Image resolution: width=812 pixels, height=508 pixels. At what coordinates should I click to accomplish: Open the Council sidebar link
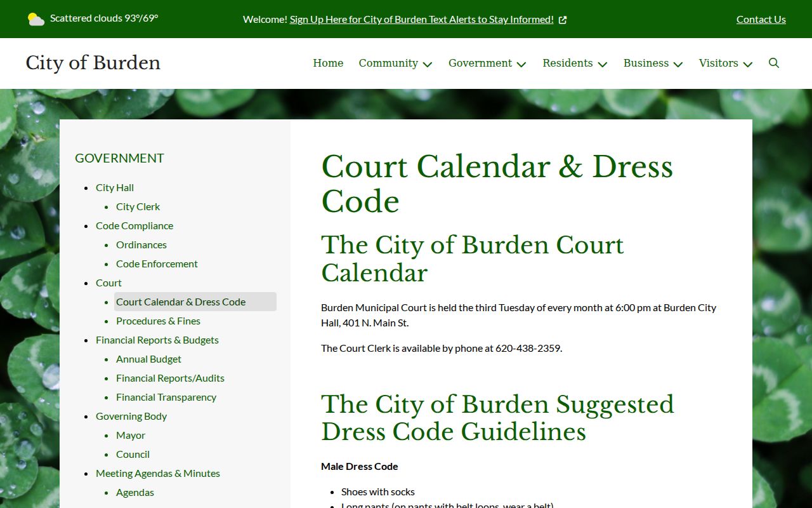(133, 454)
